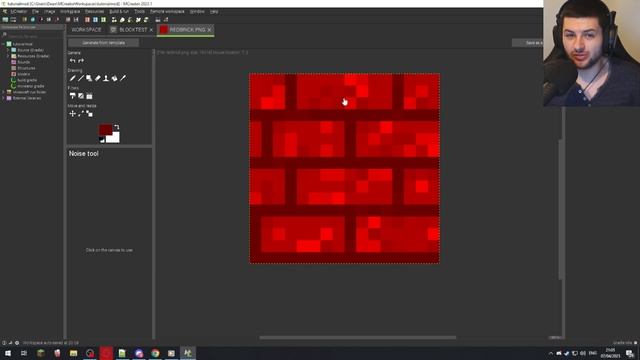Switch to the WORKSPACE tab

[86, 30]
